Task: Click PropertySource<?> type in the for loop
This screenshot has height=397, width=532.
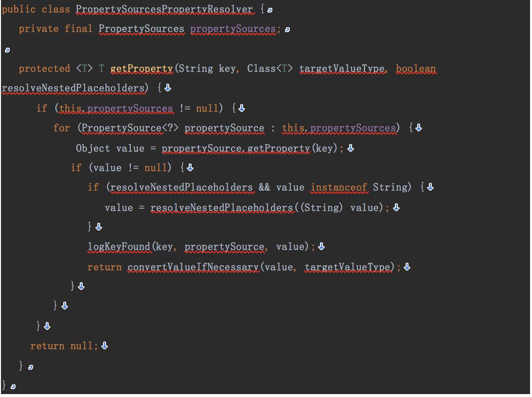Action: point(130,128)
